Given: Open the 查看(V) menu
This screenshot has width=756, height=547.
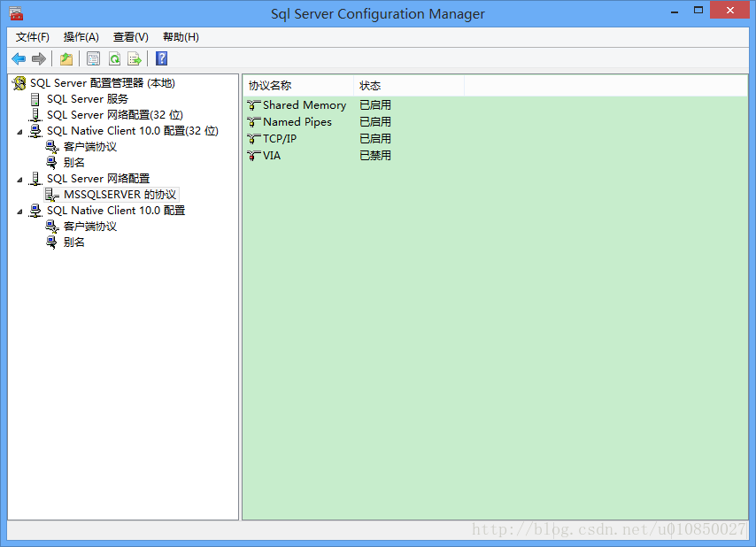Looking at the screenshot, I should (131, 37).
